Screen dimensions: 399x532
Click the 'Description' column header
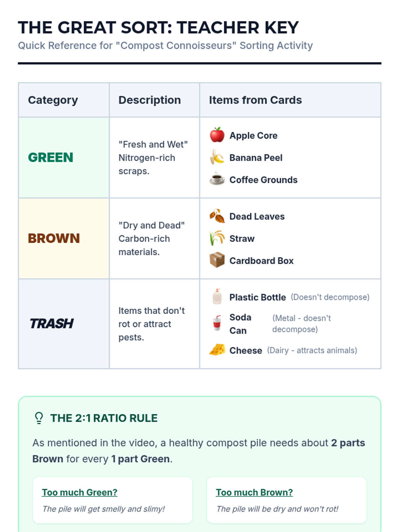click(x=150, y=100)
